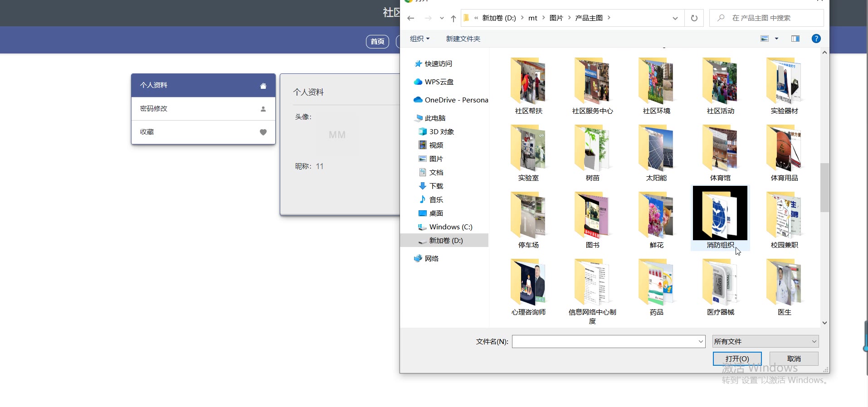
Task: Select 密码修改 in webpage sidebar
Action: 203,109
